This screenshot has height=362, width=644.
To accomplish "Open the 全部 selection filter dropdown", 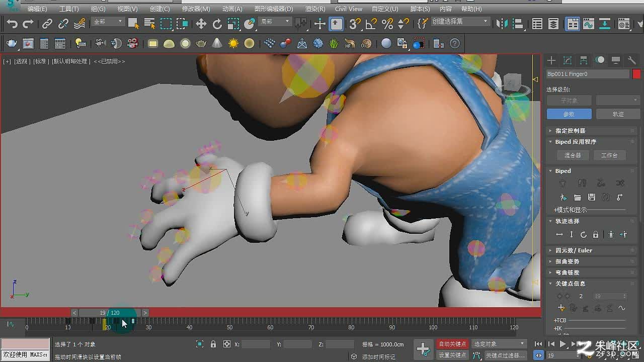I will tap(108, 22).
